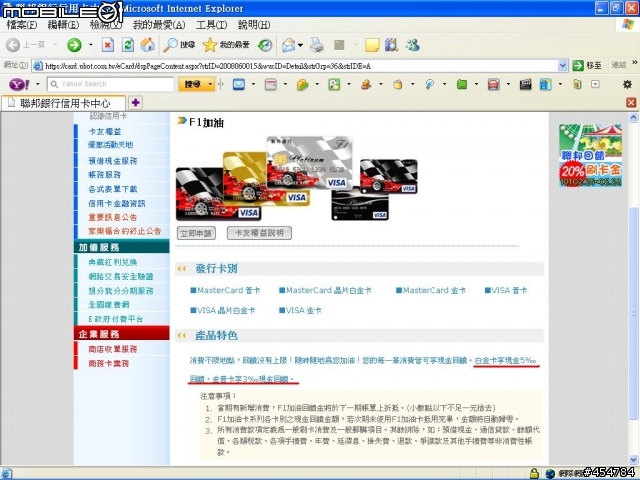The width and height of the screenshot is (640, 480).
Task: Open the Mail envelope icon
Action: tap(289, 45)
